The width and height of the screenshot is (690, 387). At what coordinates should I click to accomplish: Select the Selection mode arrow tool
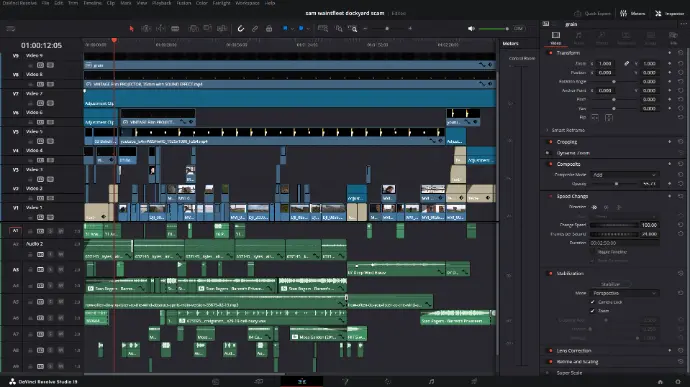coord(131,29)
